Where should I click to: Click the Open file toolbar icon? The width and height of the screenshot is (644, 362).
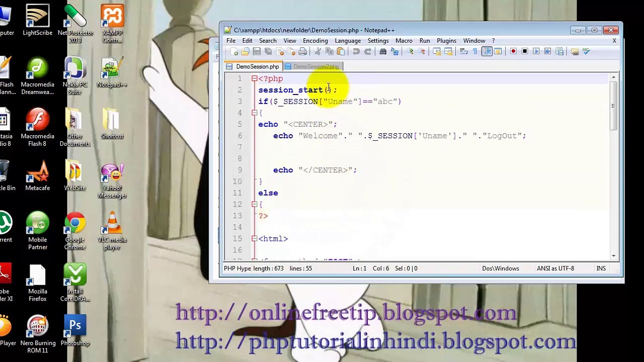point(245,51)
